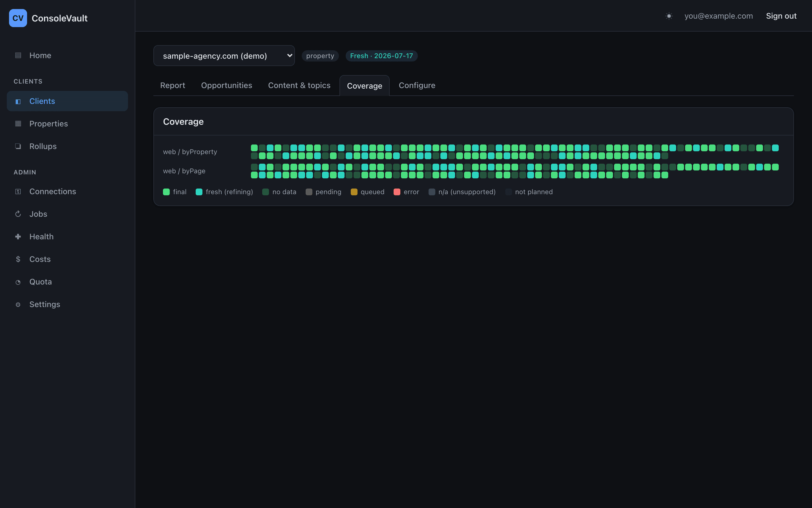Open the Settings page link

[x=67, y=305]
